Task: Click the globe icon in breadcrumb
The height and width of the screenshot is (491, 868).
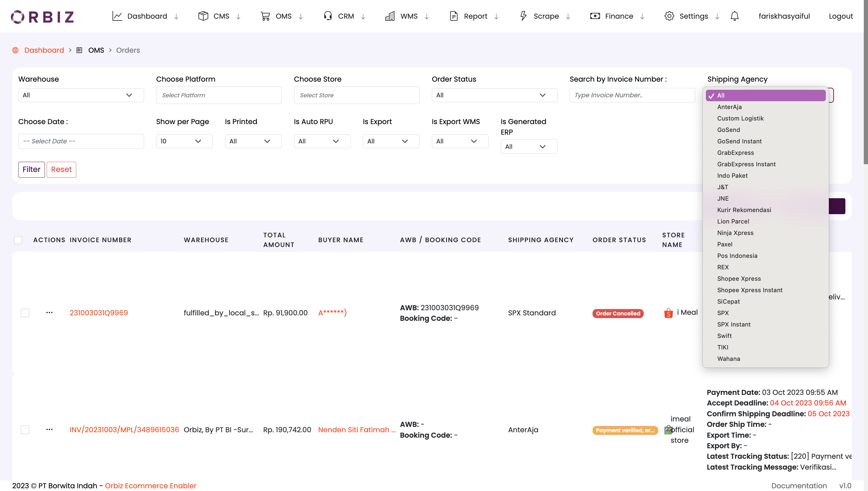Action: [15, 50]
